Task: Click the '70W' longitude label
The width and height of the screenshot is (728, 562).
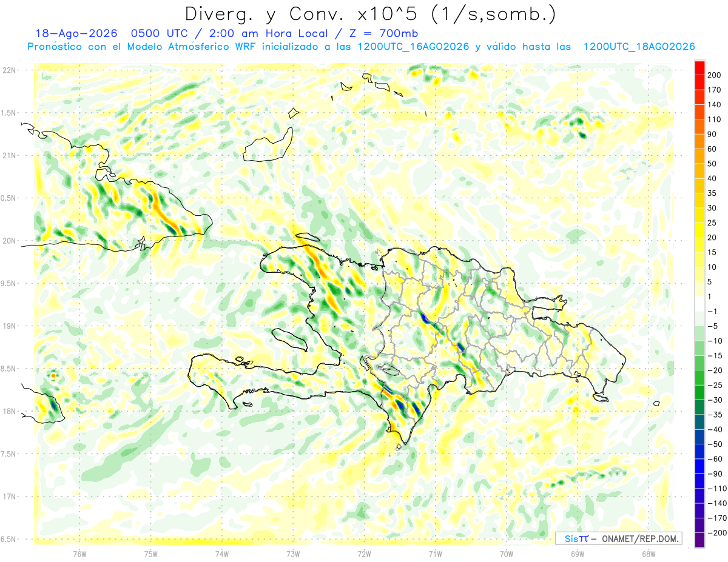Action: 507,554
